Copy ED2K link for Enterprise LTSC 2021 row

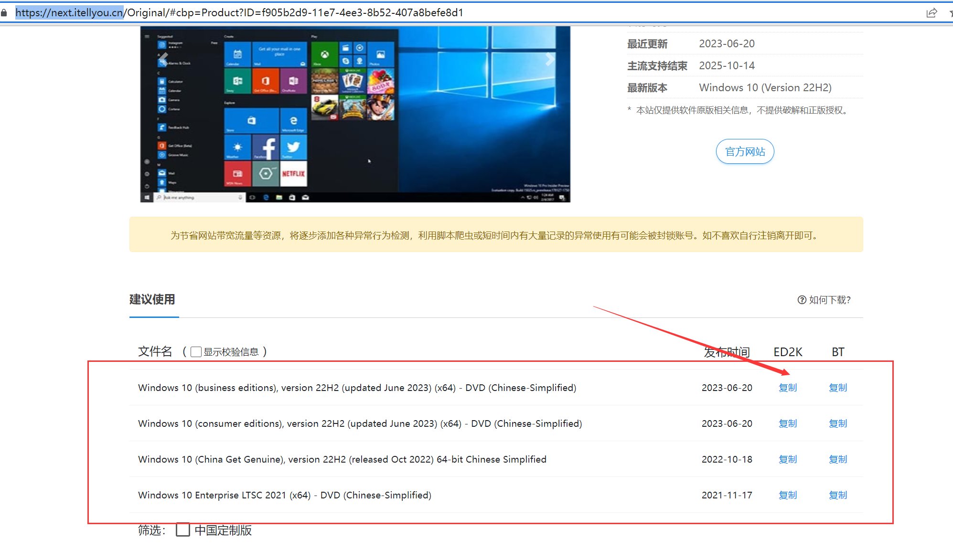coord(788,495)
